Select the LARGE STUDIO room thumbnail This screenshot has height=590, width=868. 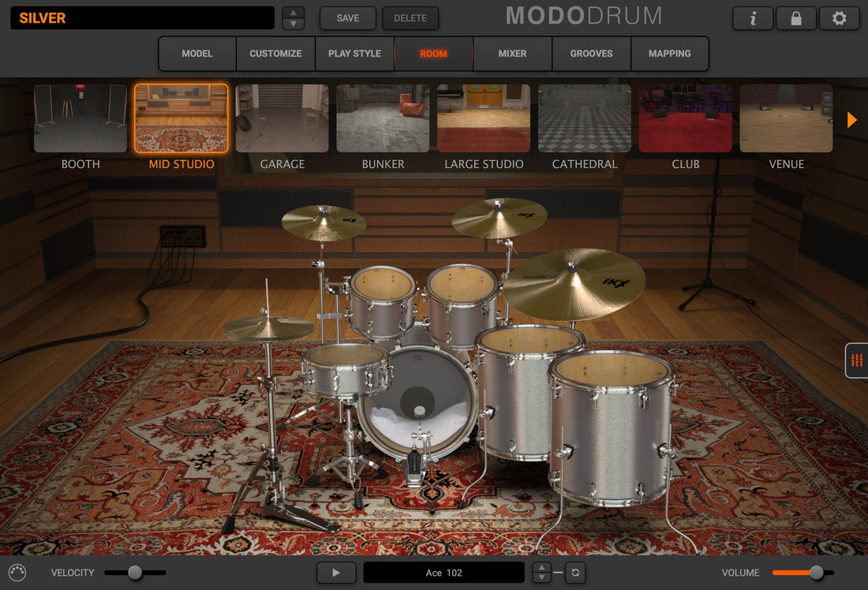[x=483, y=118]
